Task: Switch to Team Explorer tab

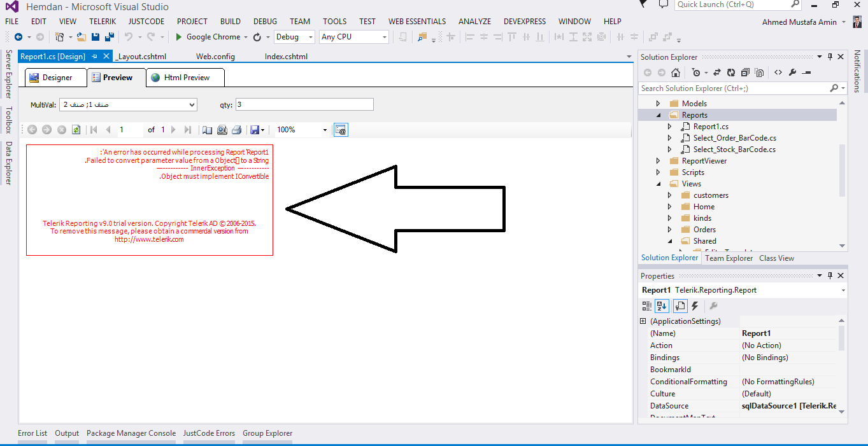Action: (729, 258)
